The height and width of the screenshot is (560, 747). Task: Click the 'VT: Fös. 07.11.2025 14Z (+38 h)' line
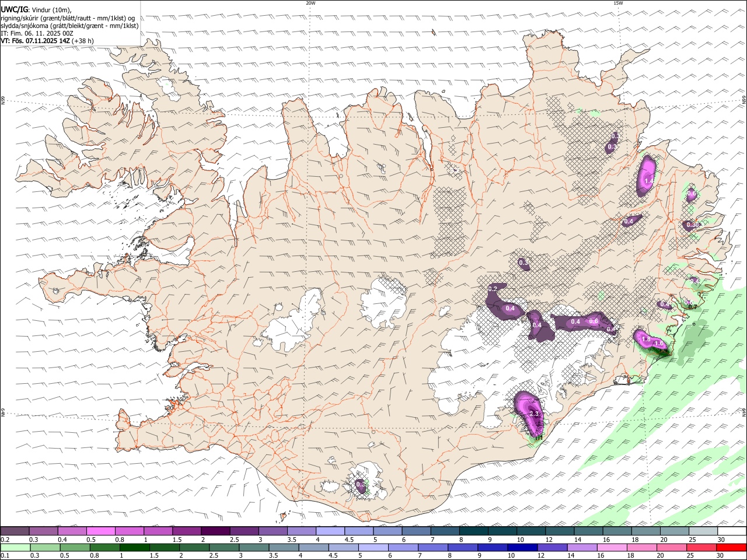47,41
